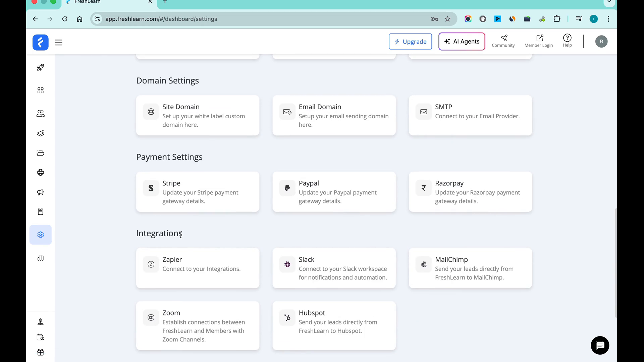This screenshot has height=362, width=644.
Task: Click the megaphone marketing icon in sidebar
Action: pyautogui.click(x=40, y=192)
